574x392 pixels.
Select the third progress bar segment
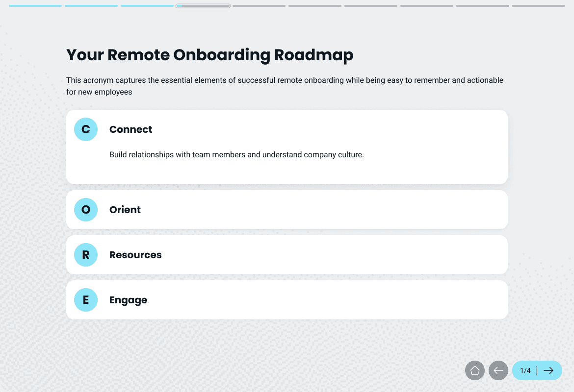[147, 6]
